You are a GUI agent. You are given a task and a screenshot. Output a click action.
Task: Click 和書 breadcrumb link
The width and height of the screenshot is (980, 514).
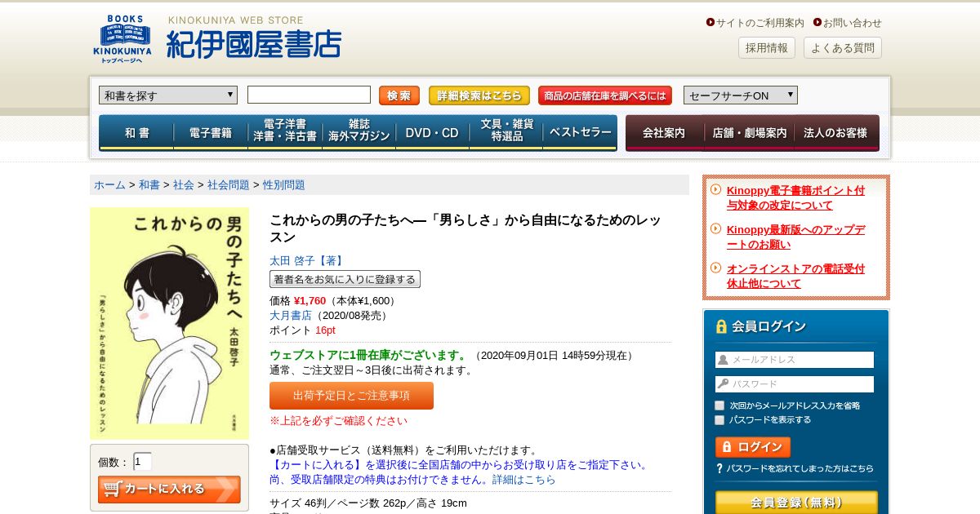point(149,184)
